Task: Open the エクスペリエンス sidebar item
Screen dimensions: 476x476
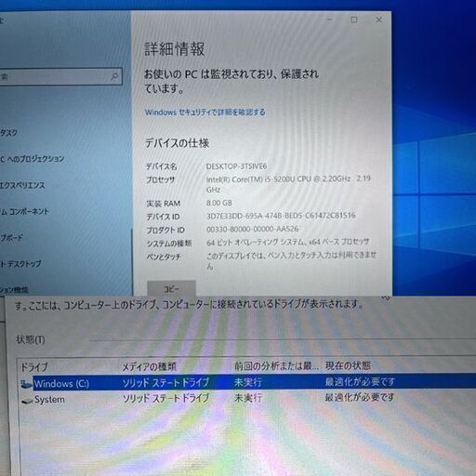Action: click(x=22, y=185)
